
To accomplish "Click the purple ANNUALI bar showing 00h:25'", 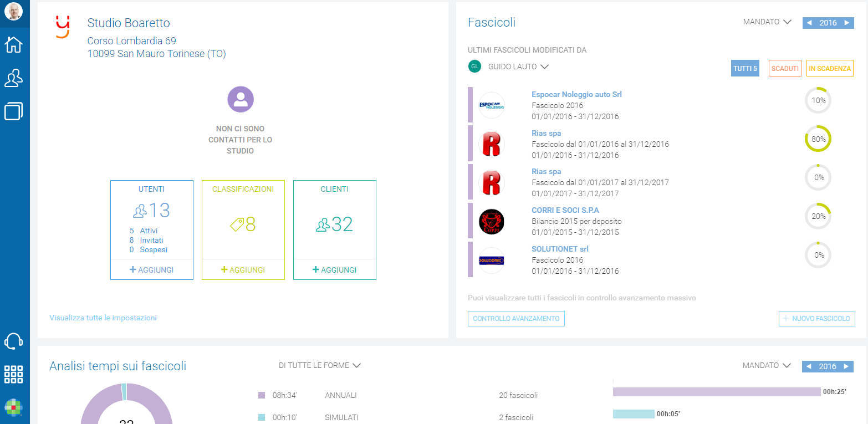I will (x=717, y=392).
